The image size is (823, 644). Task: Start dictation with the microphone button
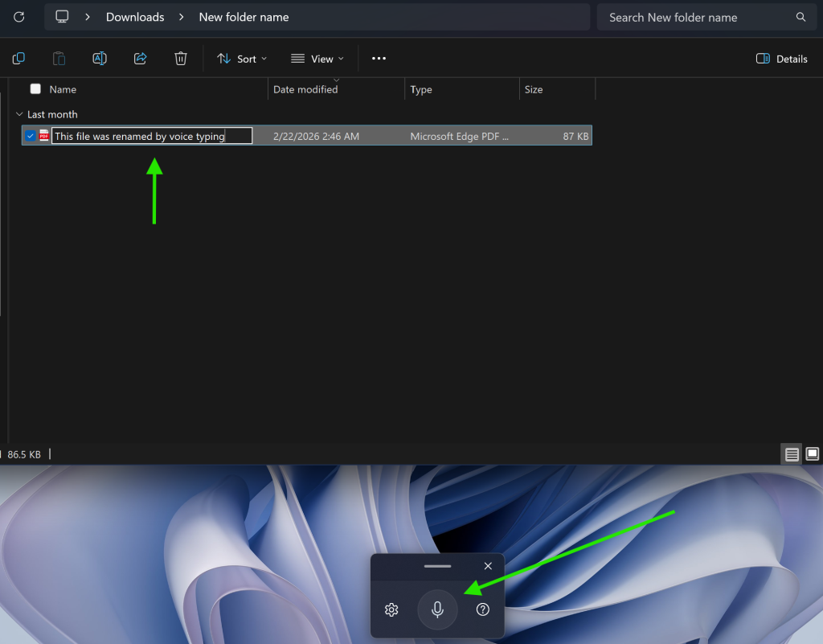pos(437,609)
